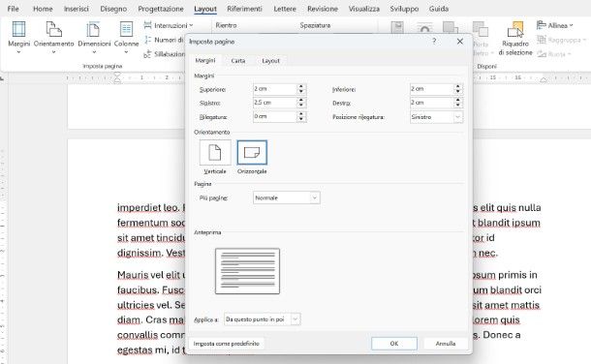
Task: Click the help question mark in dialog
Action: pyautogui.click(x=434, y=41)
